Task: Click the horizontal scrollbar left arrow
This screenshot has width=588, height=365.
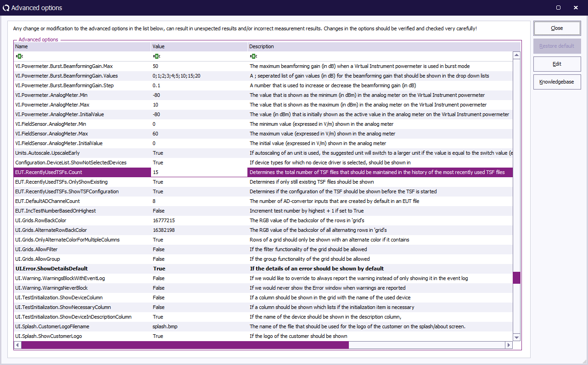Action: 18,345
